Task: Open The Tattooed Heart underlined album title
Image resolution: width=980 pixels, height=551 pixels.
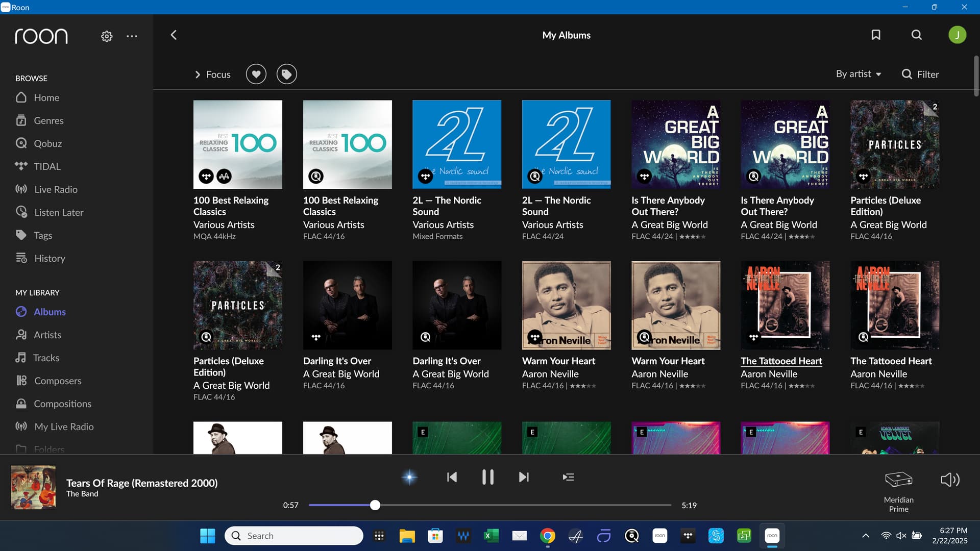Action: coord(781,361)
